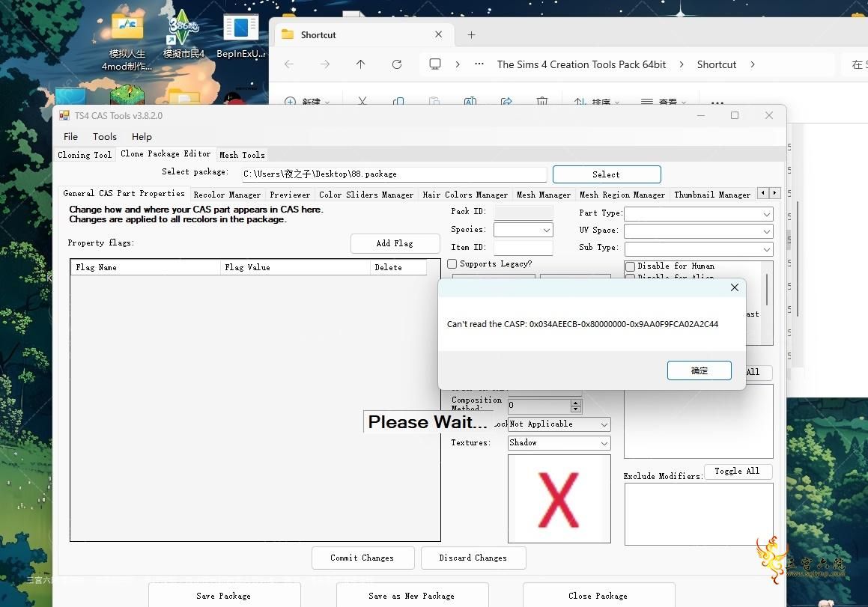Go up one folder in Explorer
The image size is (868, 607).
(x=360, y=64)
